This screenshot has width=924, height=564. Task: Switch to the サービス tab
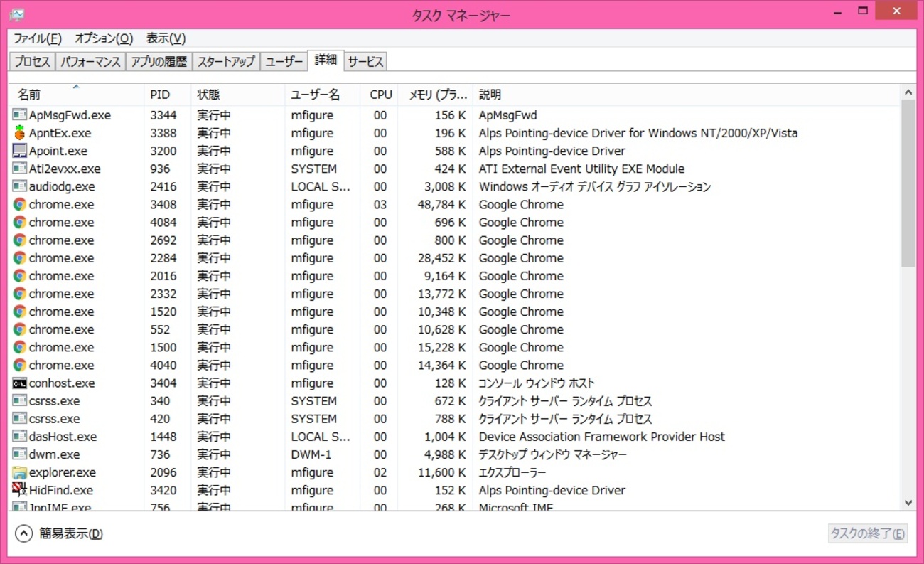(x=365, y=62)
